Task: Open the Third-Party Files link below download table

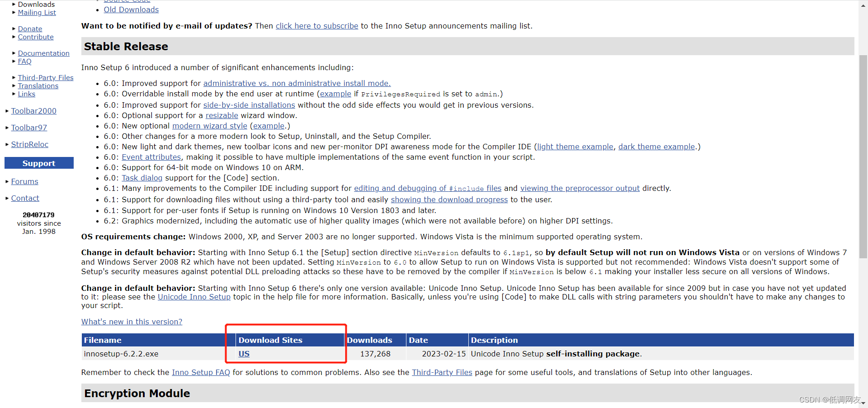Action: coord(442,372)
